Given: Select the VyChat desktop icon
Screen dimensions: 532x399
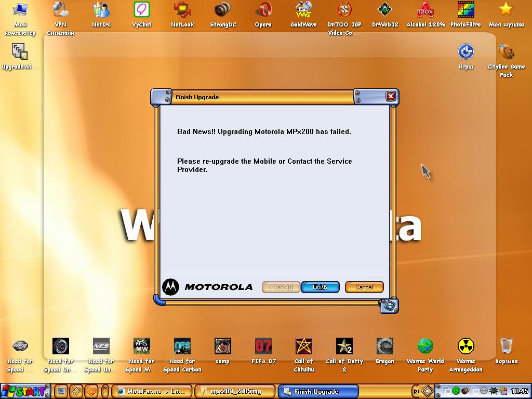Looking at the screenshot, I should pyautogui.click(x=142, y=14).
